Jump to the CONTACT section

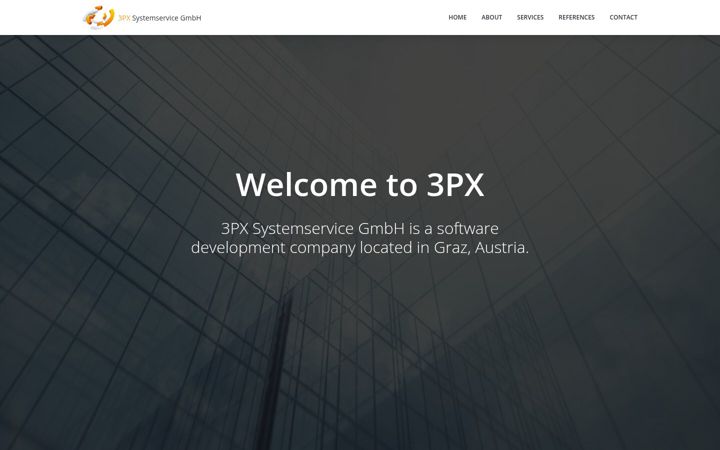point(623,17)
